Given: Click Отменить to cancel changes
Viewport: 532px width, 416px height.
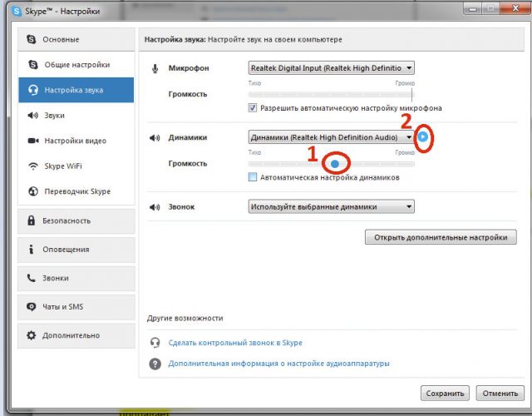Looking at the screenshot, I should [x=500, y=394].
